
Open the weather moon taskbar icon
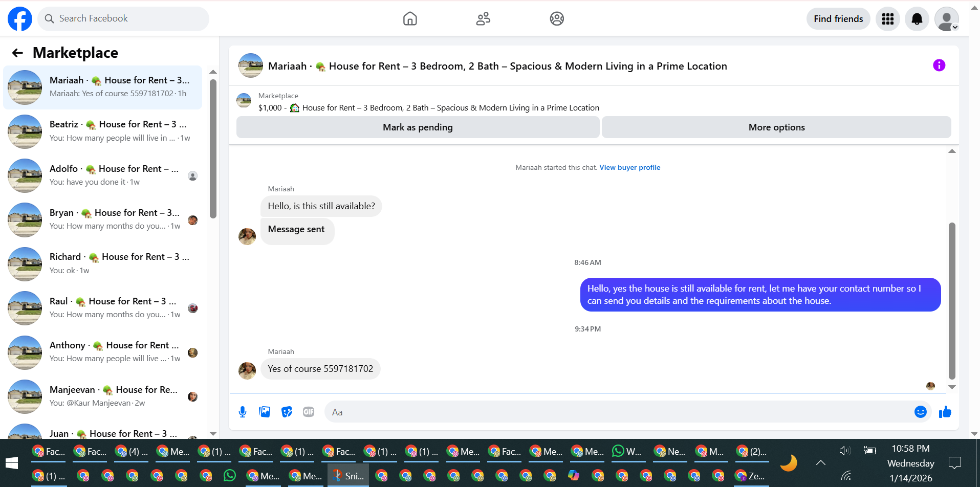point(789,463)
